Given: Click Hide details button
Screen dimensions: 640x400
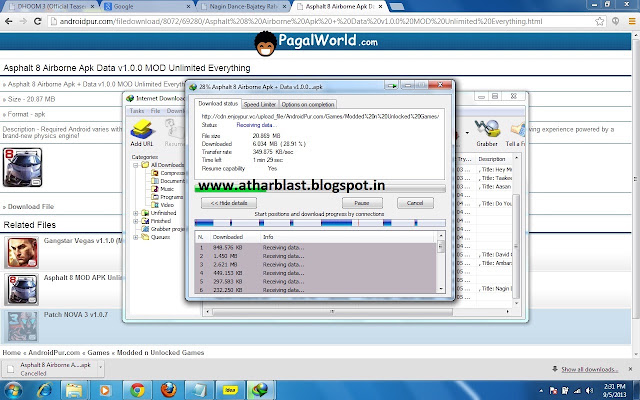Looking at the screenshot, I should tap(229, 203).
